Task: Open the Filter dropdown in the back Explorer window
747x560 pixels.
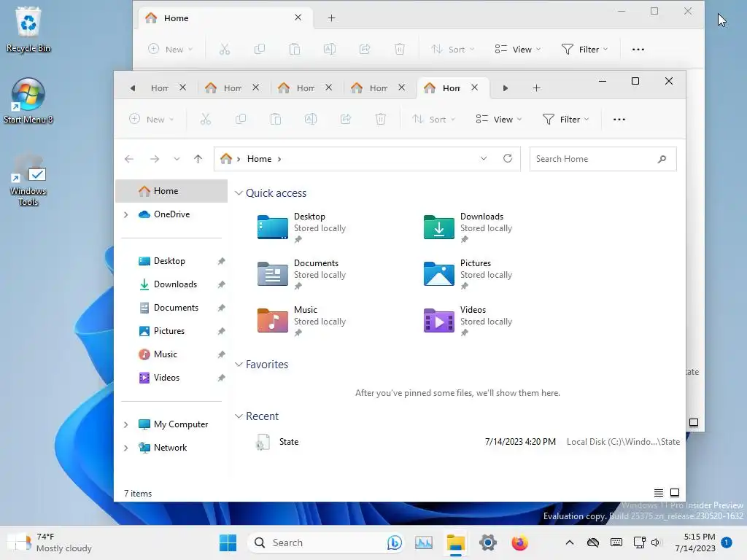Action: point(584,49)
